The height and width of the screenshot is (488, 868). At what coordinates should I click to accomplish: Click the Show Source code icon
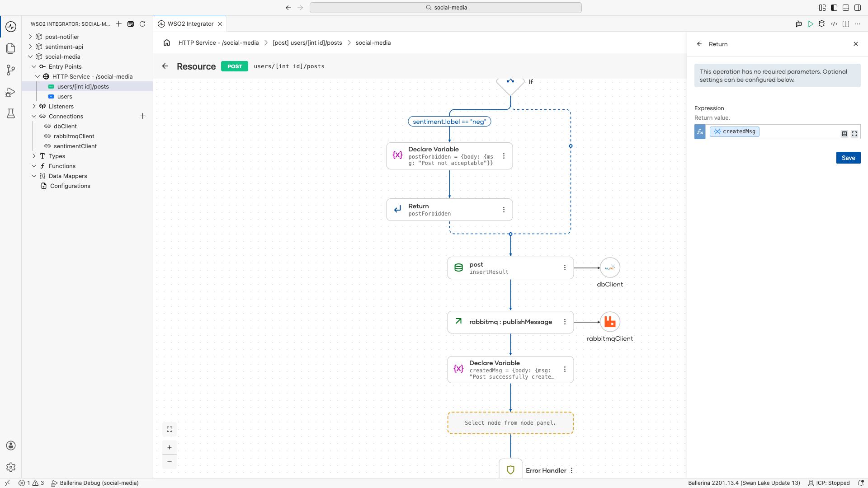click(x=834, y=24)
